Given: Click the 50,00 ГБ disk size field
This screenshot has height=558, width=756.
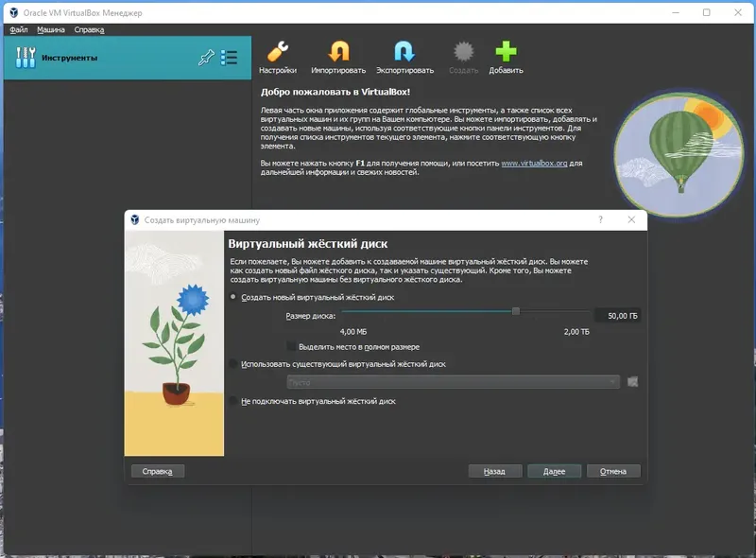Looking at the screenshot, I should coord(618,316).
